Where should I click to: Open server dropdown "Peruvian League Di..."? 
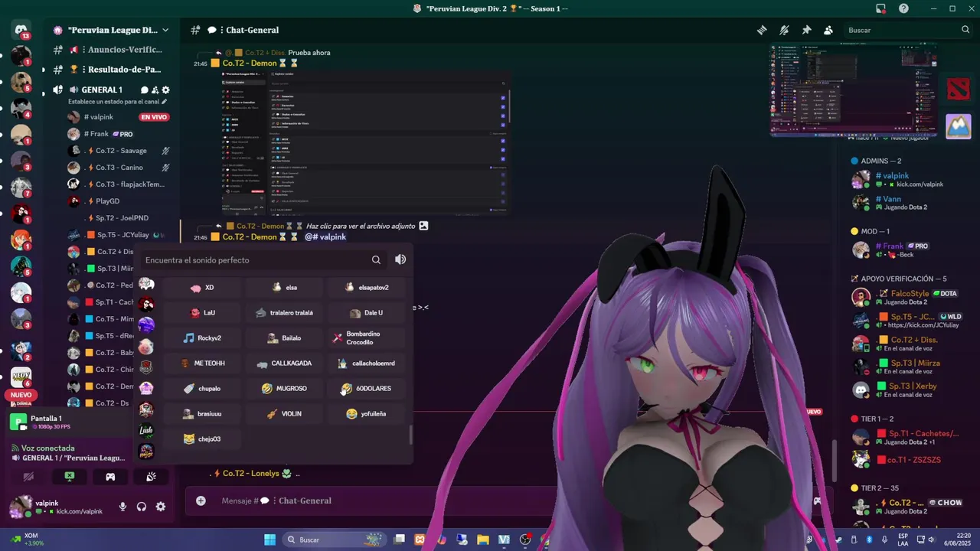(111, 30)
